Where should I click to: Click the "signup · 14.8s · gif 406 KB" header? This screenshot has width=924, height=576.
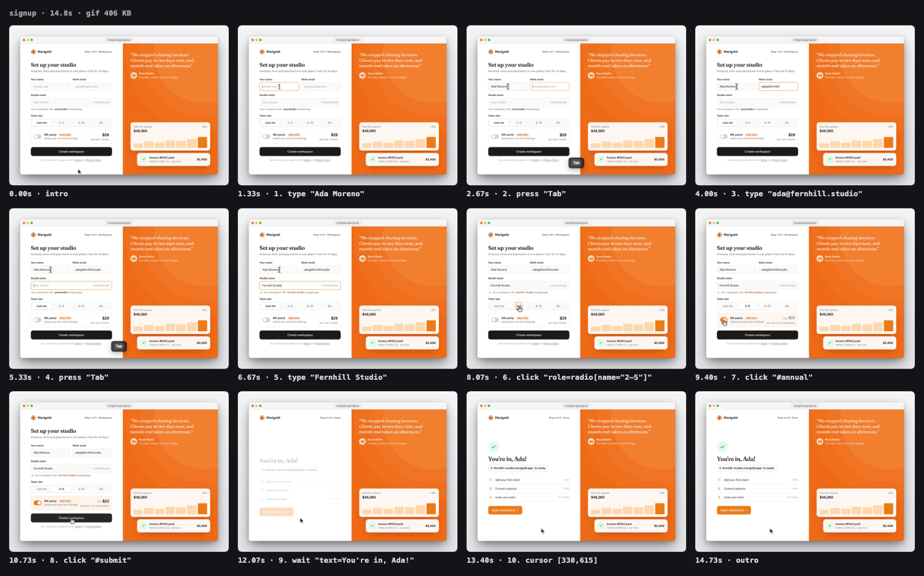pos(70,13)
